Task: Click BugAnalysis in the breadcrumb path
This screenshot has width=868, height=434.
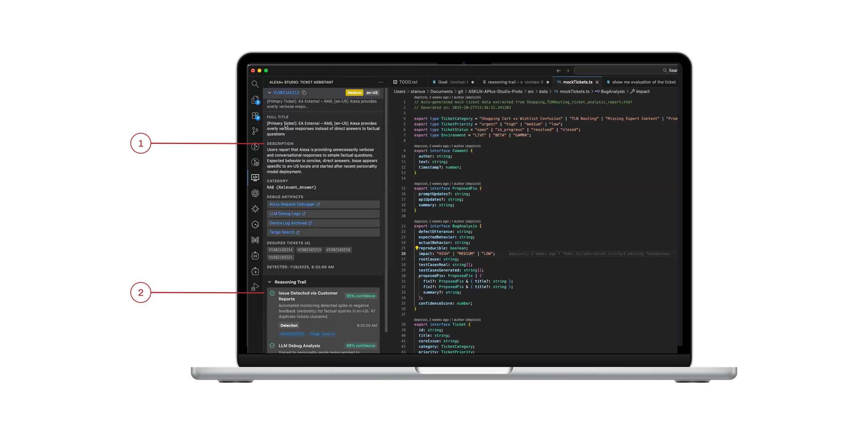Action: [612, 91]
